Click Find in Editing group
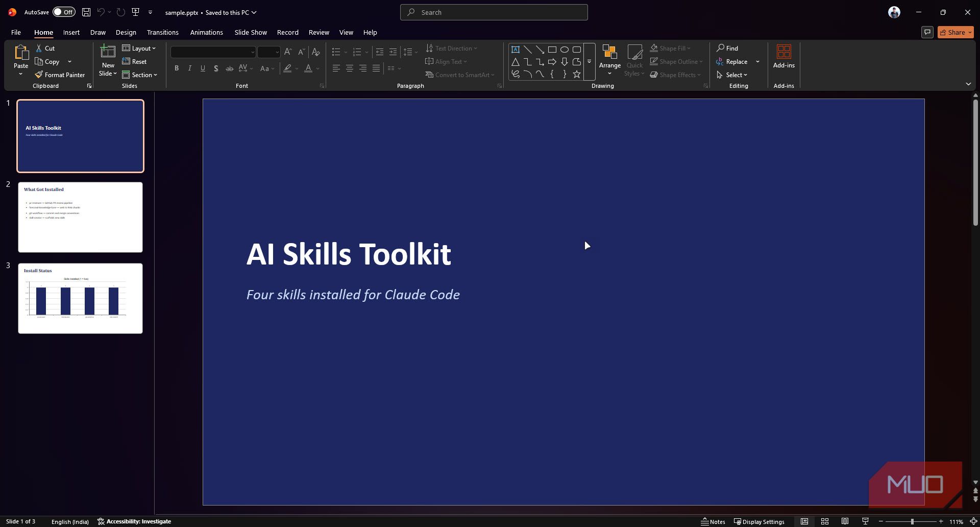The height and width of the screenshot is (527, 980). click(727, 48)
